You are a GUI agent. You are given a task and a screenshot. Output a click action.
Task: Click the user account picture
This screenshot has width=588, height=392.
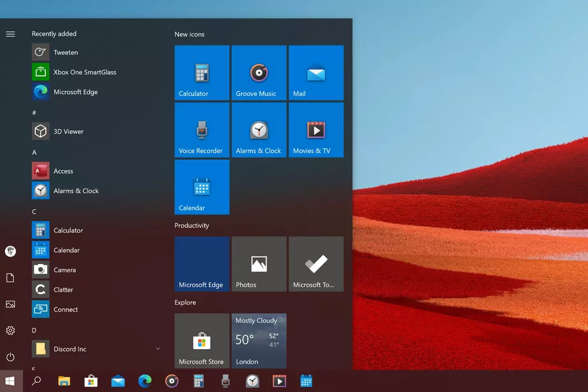(x=10, y=251)
